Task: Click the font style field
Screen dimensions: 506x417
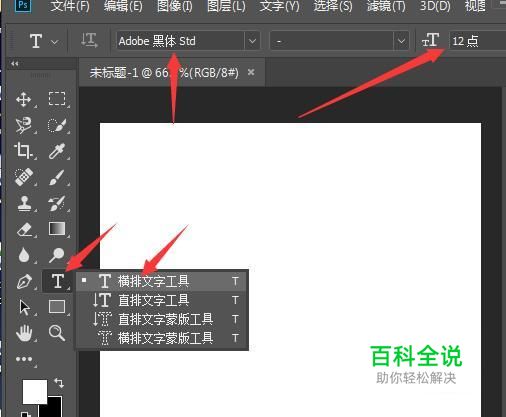Action: click(x=332, y=41)
